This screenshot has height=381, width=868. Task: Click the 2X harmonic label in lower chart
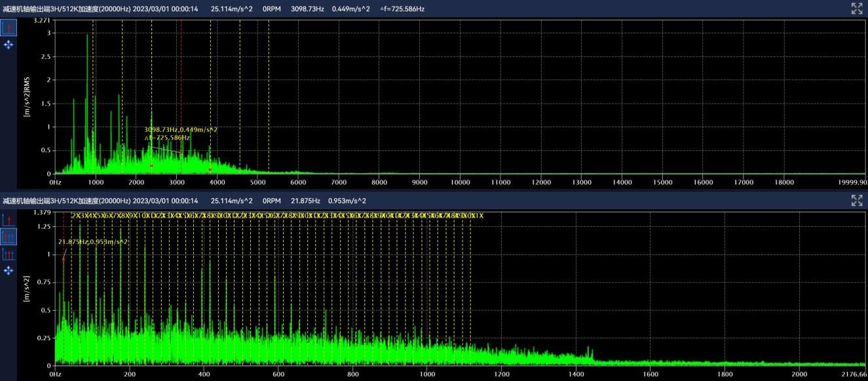click(x=76, y=215)
